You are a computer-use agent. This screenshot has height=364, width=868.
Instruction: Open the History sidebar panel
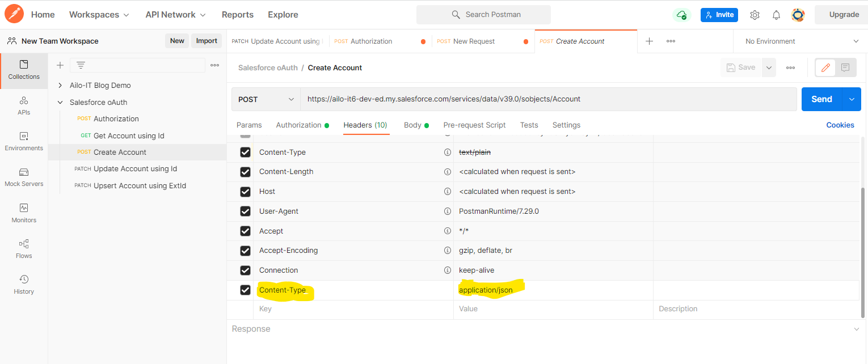coord(24,285)
